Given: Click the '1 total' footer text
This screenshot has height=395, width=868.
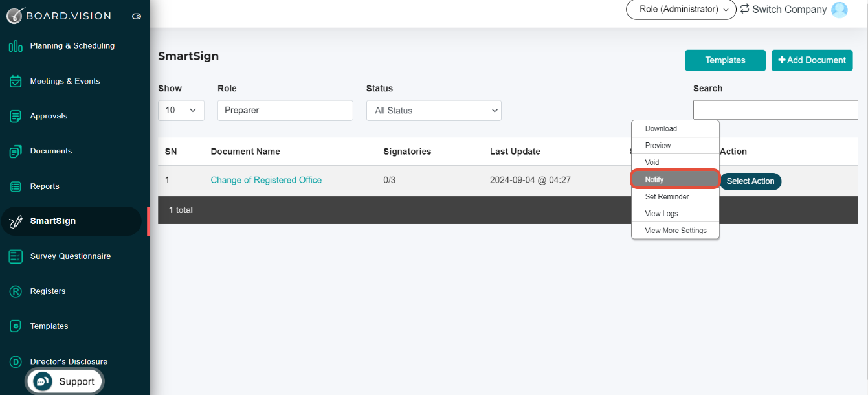Looking at the screenshot, I should click(x=181, y=210).
